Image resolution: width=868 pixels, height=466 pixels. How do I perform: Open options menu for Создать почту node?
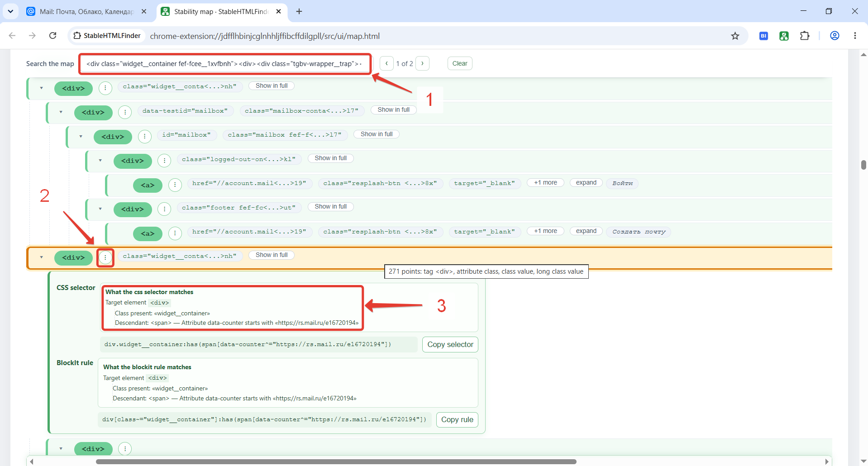[175, 233]
